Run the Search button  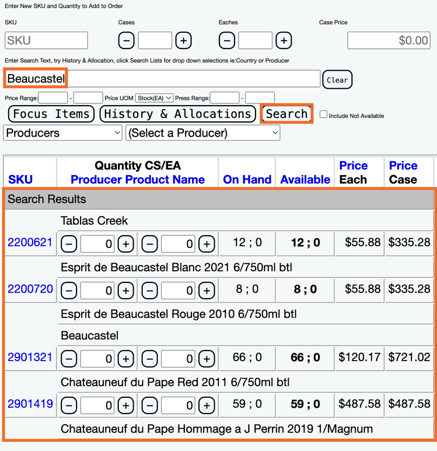tap(287, 114)
